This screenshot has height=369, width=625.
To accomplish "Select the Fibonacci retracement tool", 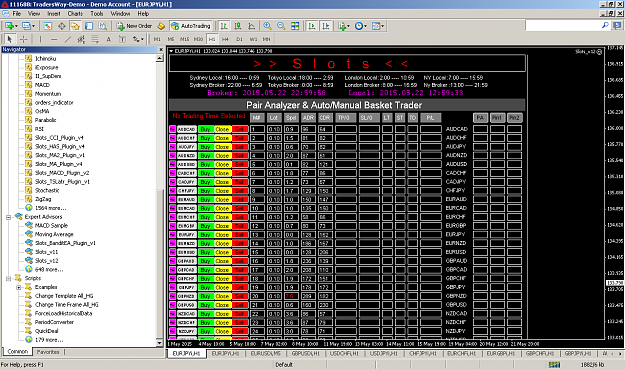I will coord(95,39).
